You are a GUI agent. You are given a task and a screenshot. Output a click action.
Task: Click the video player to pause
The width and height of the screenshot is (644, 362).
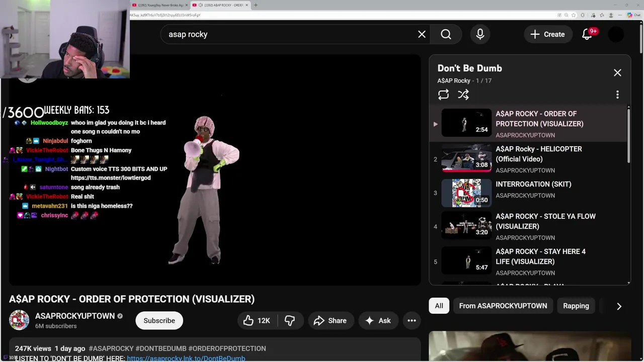coord(215,171)
